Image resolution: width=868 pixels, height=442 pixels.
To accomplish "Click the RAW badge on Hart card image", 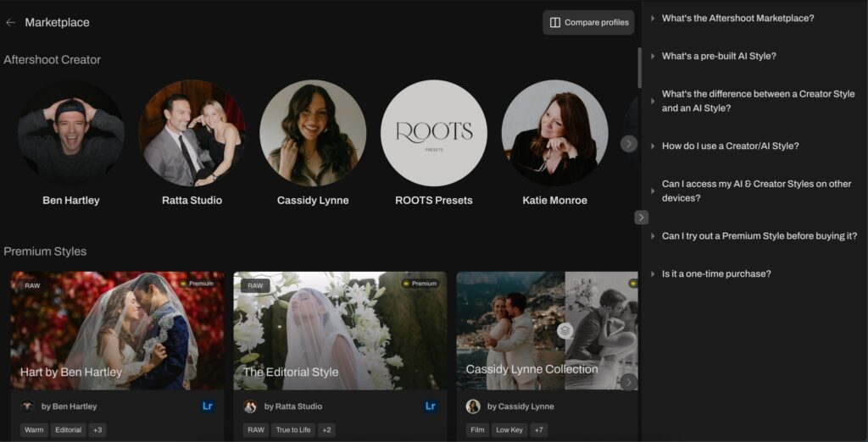I will tap(33, 286).
